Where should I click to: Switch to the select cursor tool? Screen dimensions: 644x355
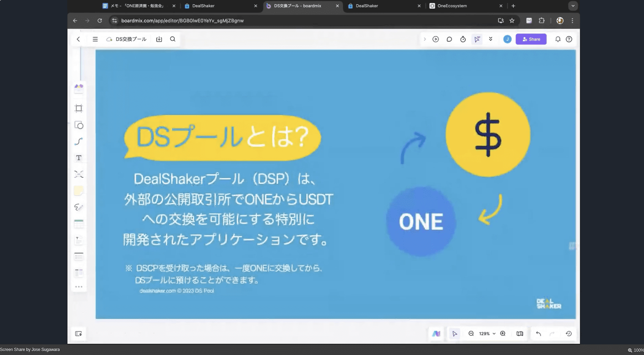pyautogui.click(x=454, y=333)
